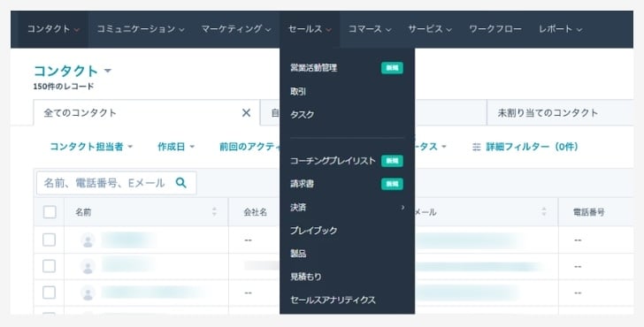Open the コンタクト page title dropdown

73,71
